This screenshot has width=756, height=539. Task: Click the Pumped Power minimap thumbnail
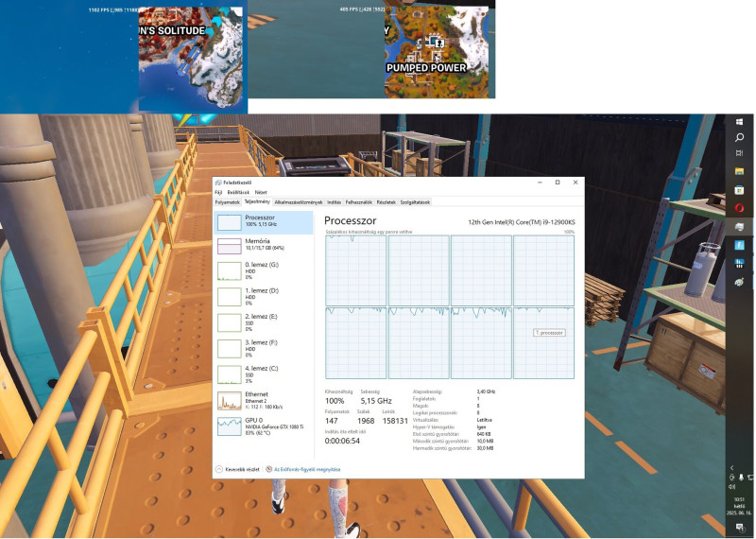(437, 52)
